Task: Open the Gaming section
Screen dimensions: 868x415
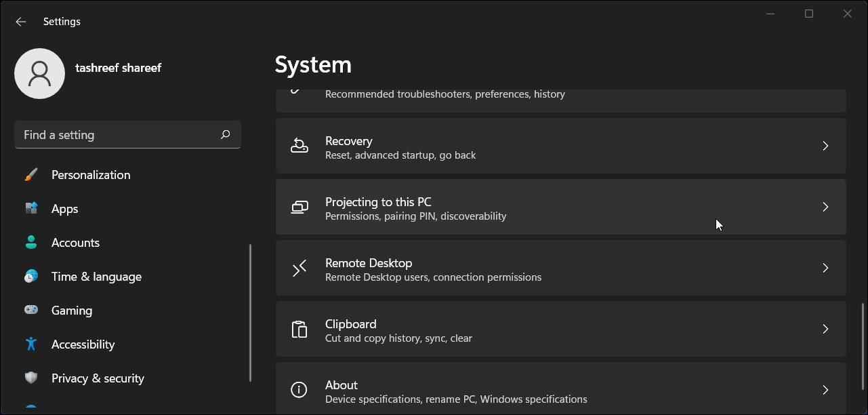Action: coord(129,311)
